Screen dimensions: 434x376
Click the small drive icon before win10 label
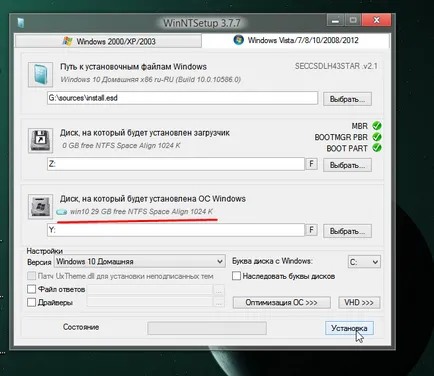point(62,212)
